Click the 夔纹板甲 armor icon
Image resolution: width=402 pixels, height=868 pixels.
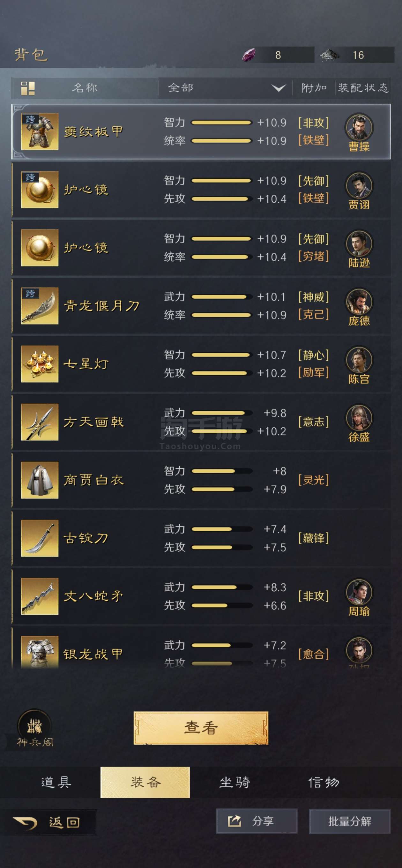point(40,131)
